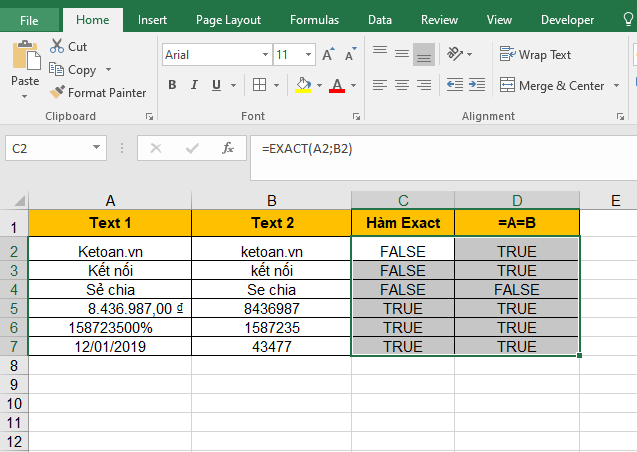Switch to the Formulas tab
This screenshot has height=452, width=637.
click(314, 19)
